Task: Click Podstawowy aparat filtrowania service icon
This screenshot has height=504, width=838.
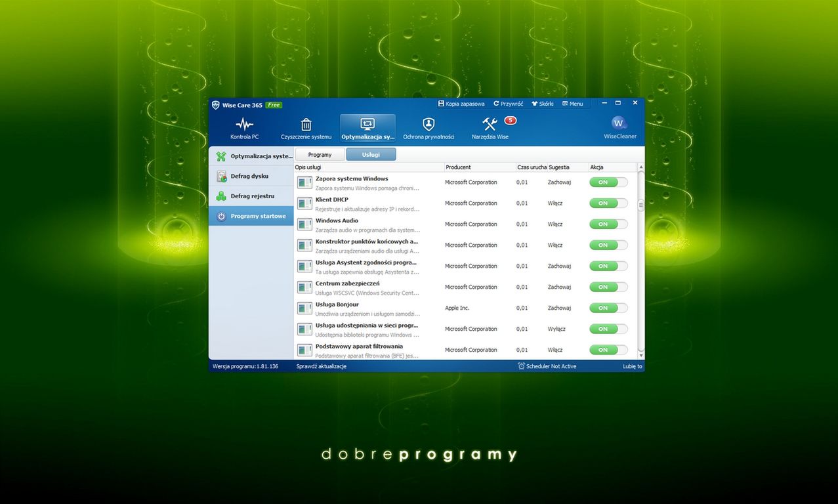Action: [304, 350]
